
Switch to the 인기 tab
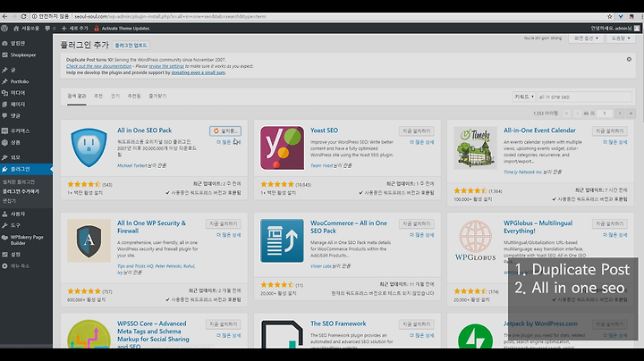(115, 96)
